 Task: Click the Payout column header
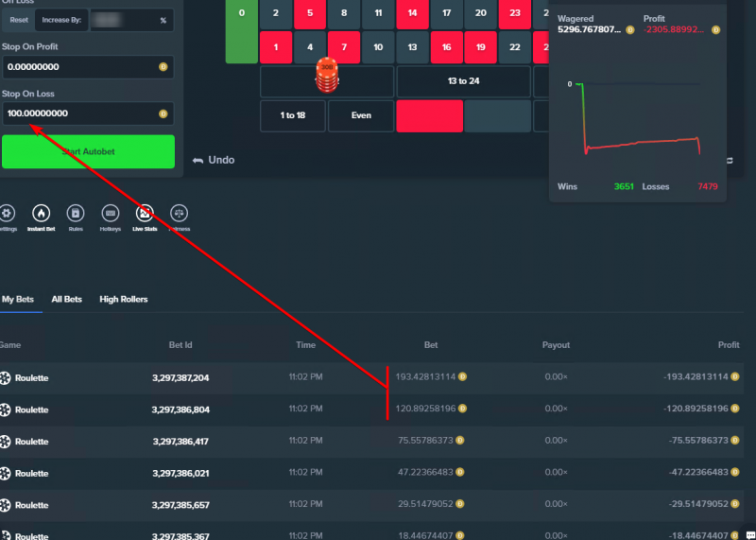tap(556, 345)
